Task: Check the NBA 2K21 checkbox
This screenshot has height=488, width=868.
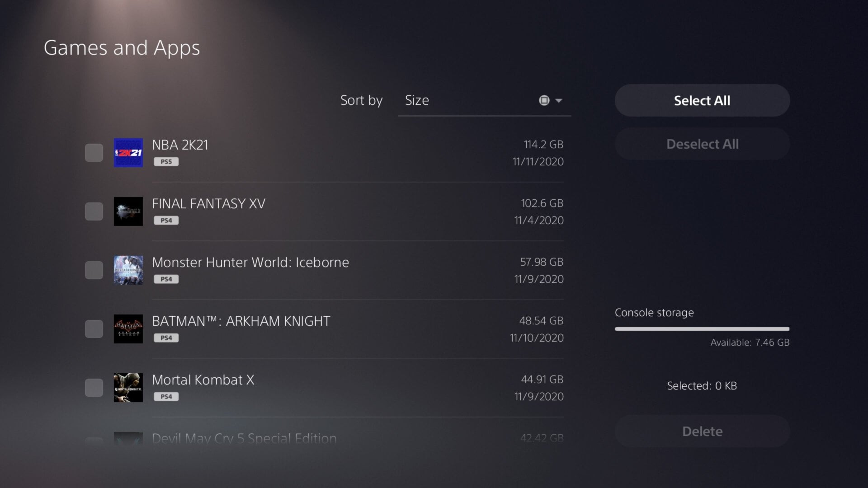Action: coord(94,153)
